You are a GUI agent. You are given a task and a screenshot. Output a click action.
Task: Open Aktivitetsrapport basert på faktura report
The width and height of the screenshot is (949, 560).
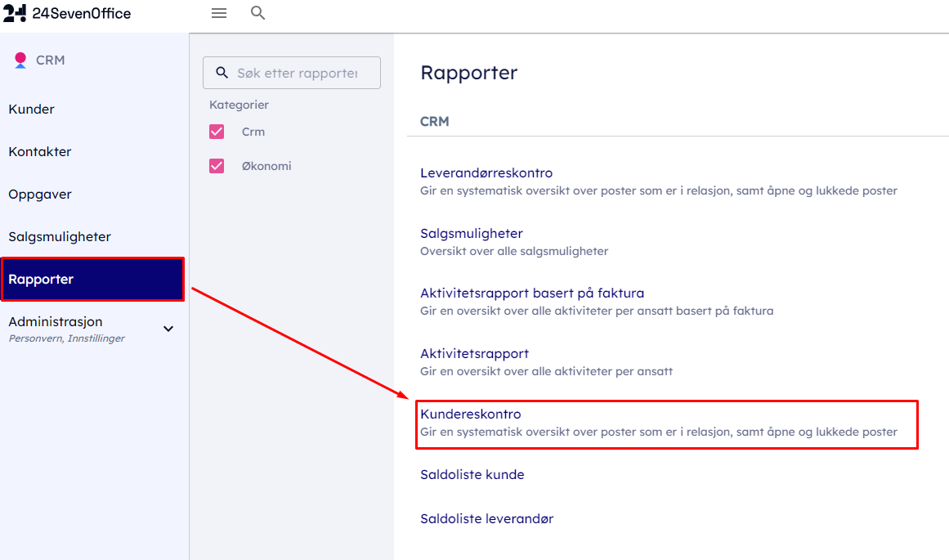(x=532, y=293)
